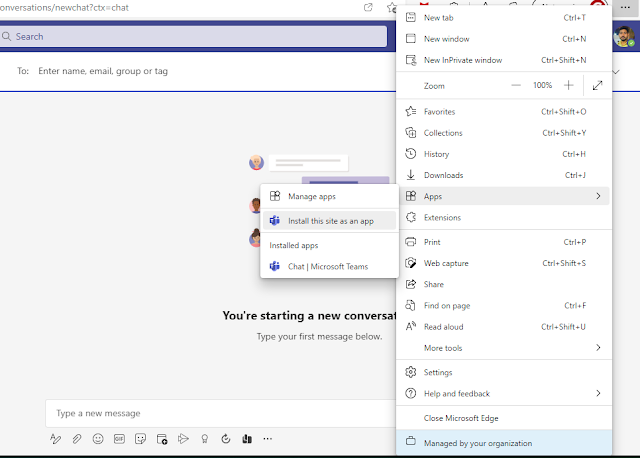
Task: Open the GIF picker icon
Action: click(119, 439)
